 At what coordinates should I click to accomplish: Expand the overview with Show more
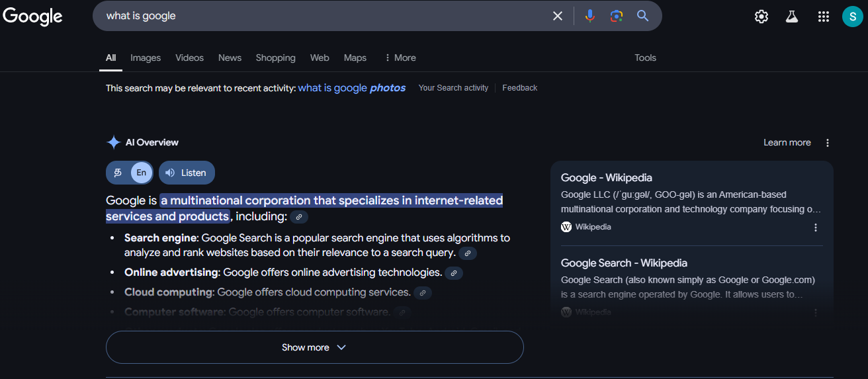tap(315, 347)
